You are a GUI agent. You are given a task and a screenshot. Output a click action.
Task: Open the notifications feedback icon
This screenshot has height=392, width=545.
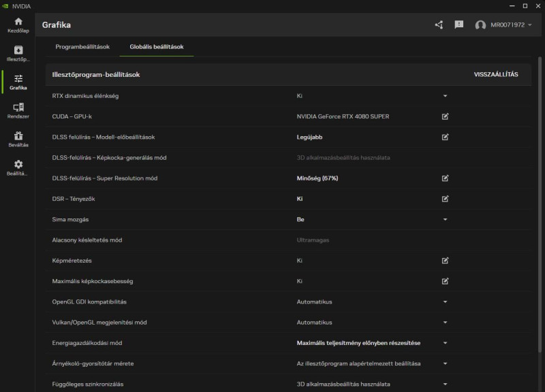(459, 25)
